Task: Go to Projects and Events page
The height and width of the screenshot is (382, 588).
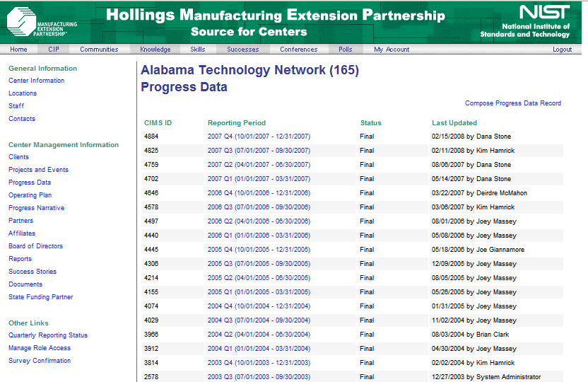Action: click(x=38, y=170)
